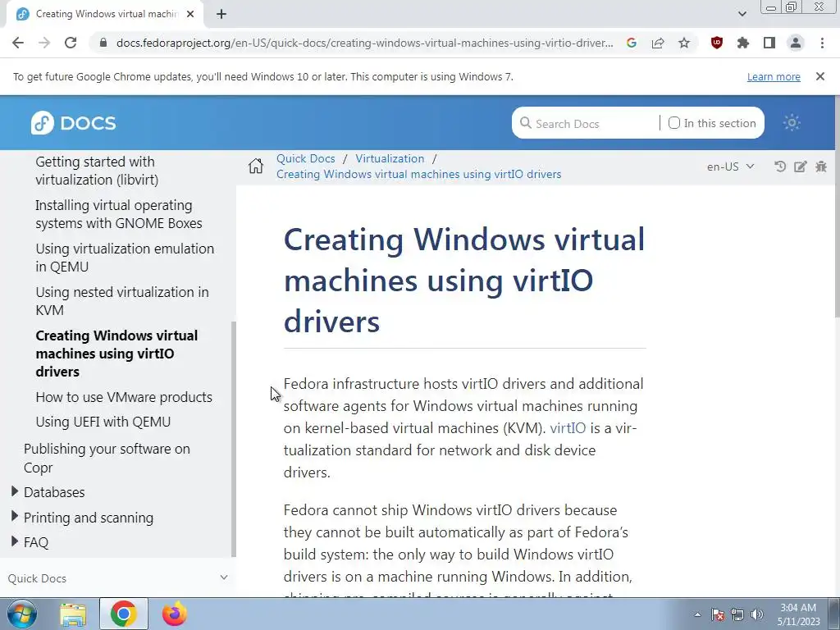
Task: Enable the In this section checkbox
Action: click(x=674, y=123)
